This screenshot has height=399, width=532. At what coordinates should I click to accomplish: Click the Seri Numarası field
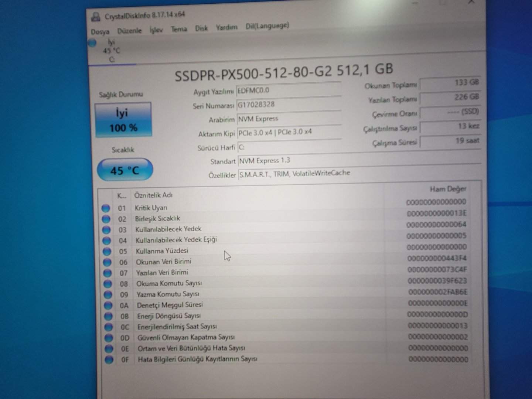288,105
